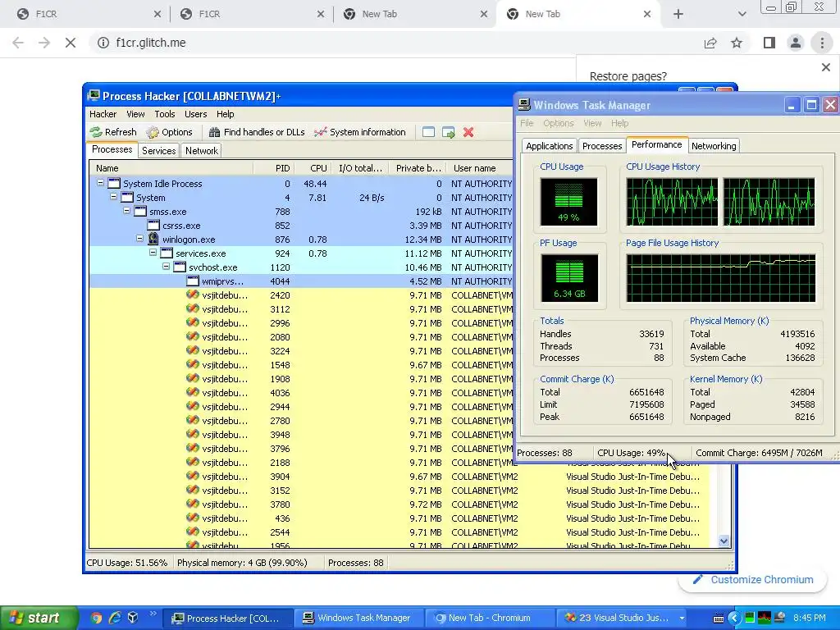Click the f1cr.glitch.me address bar
840x630 pixels.
tap(396, 43)
